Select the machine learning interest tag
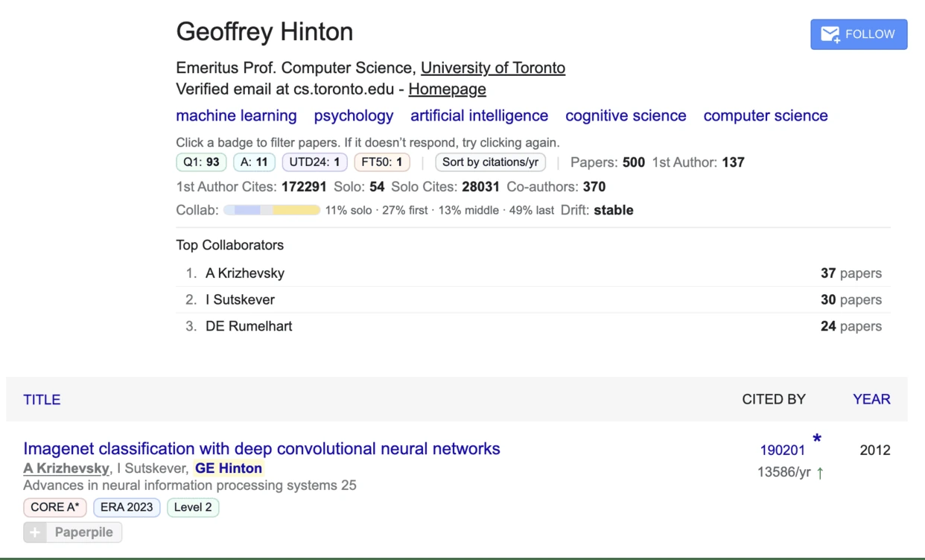 click(236, 115)
